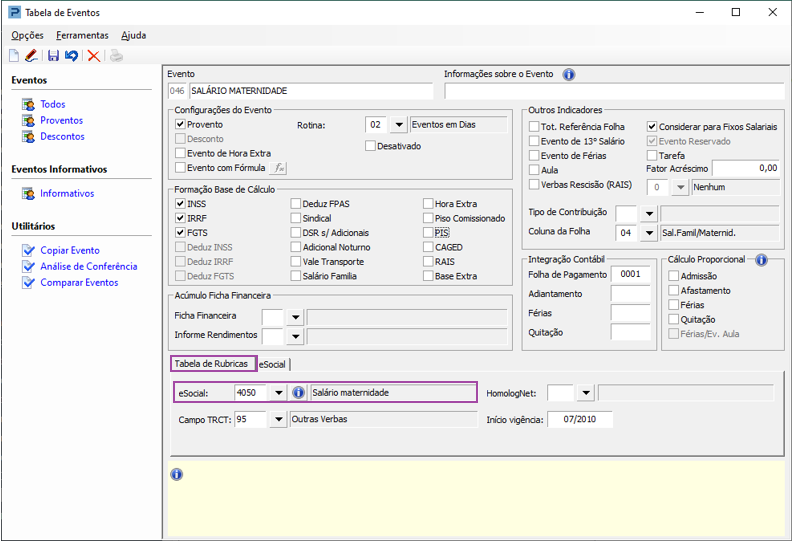Expand the Tipo de Contribuição dropdown
The height and width of the screenshot is (544, 795).
click(649, 214)
